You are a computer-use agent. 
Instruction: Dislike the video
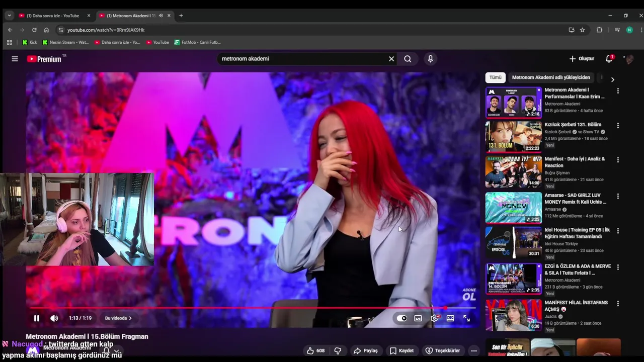tap(338, 350)
